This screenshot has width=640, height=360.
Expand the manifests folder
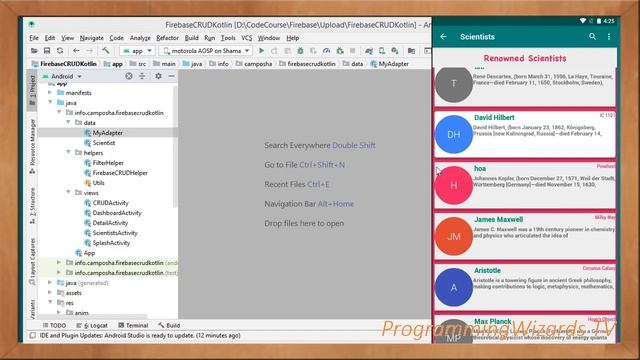pyautogui.click(x=50, y=93)
